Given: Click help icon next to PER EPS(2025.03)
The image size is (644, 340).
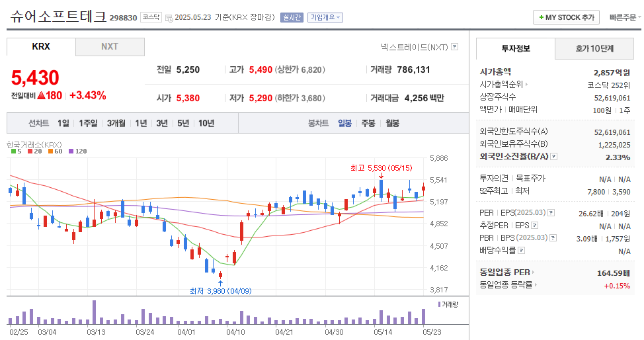Looking at the screenshot, I should (x=551, y=213).
